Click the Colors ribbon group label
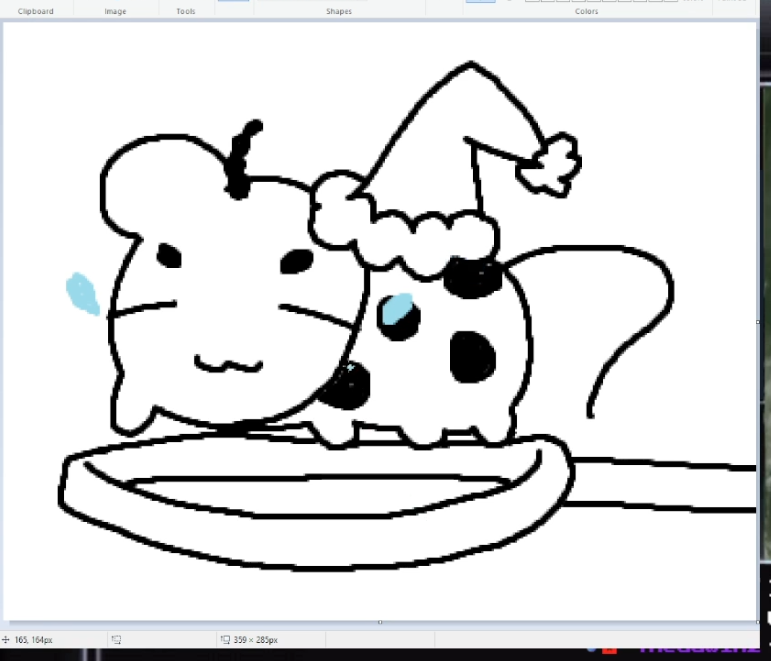Image resolution: width=771 pixels, height=661 pixels. pyautogui.click(x=586, y=11)
